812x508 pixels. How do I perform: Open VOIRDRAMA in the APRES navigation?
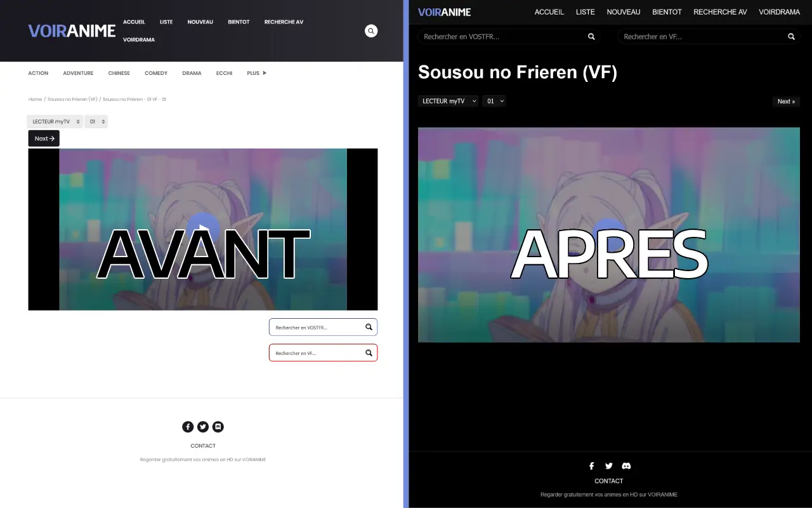[780, 12]
